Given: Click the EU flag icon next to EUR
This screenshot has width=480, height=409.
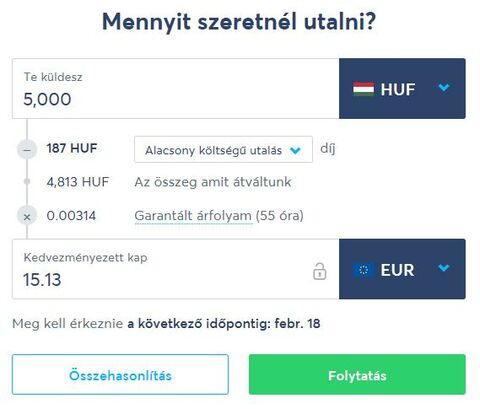Looking at the screenshot, I should [363, 270].
